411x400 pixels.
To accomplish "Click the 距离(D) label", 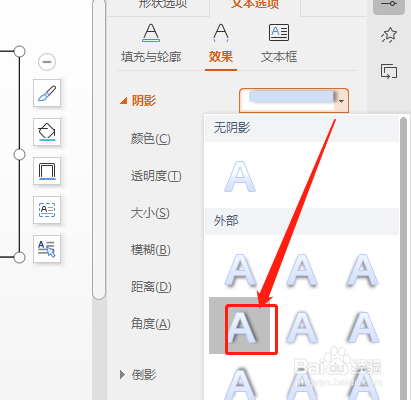I will (151, 287).
